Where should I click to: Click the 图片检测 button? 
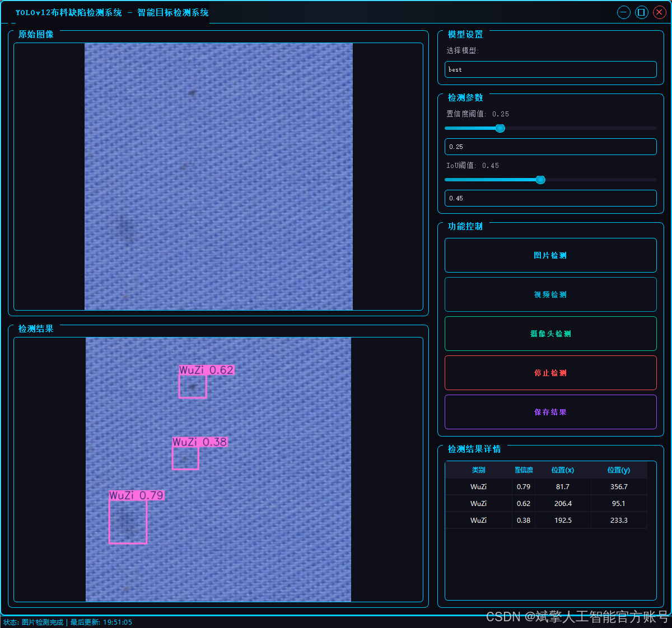tap(550, 255)
